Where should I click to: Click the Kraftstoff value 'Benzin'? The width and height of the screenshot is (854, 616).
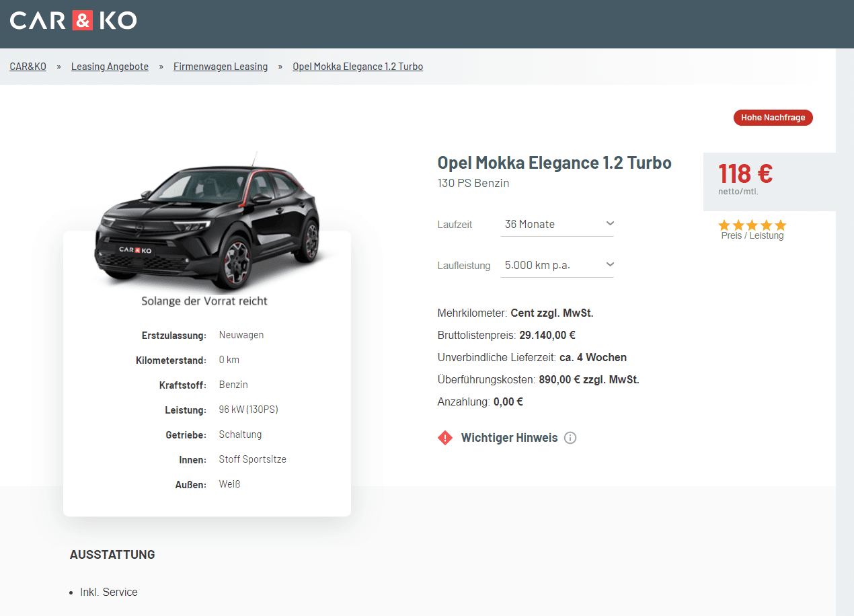(233, 385)
